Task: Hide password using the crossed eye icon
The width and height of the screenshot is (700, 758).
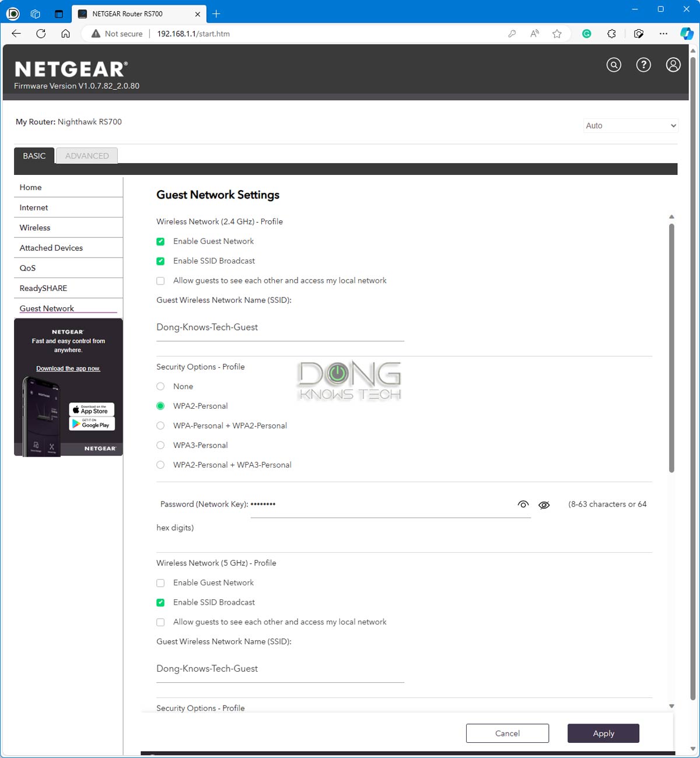Action: click(544, 505)
